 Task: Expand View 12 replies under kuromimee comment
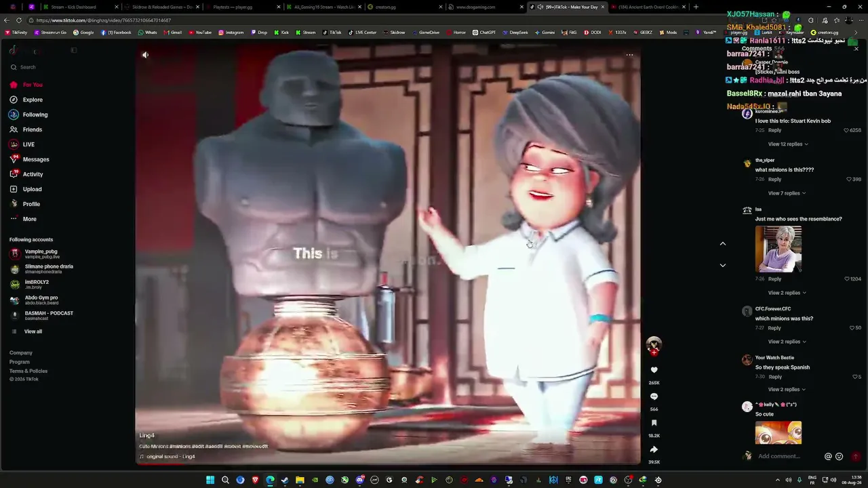pos(788,144)
